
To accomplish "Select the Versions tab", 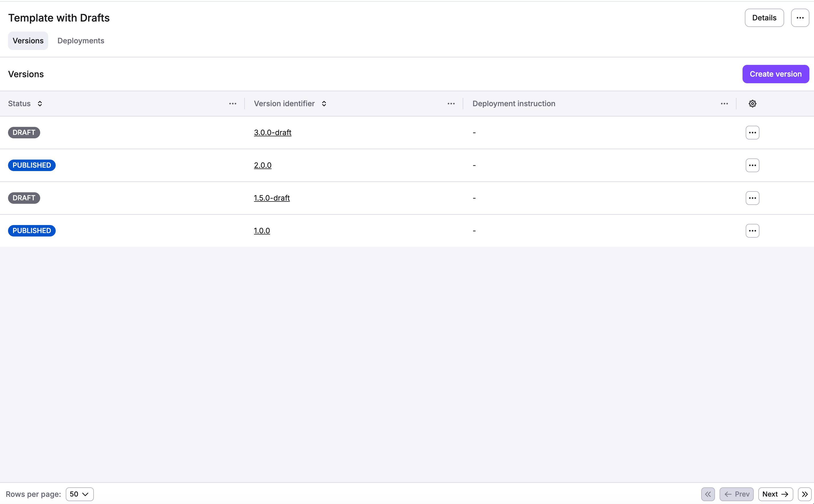I will point(28,41).
